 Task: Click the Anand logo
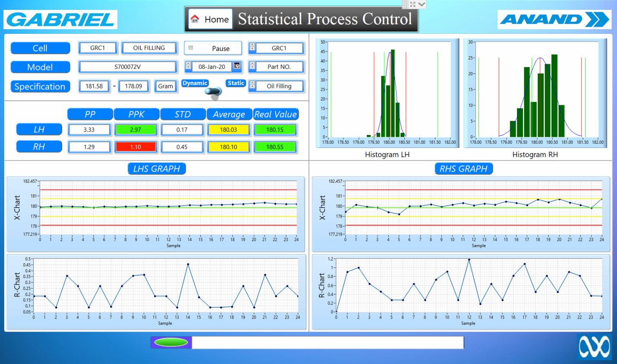tap(554, 19)
